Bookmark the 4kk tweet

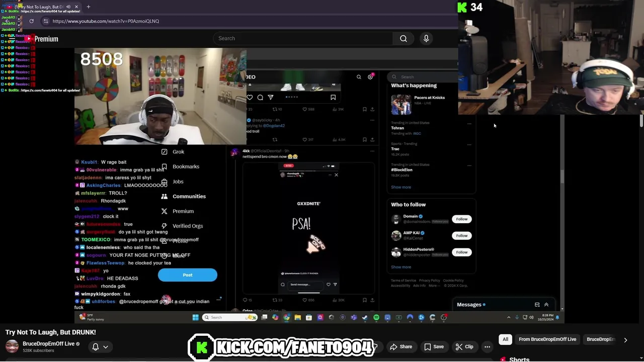tap(364, 300)
